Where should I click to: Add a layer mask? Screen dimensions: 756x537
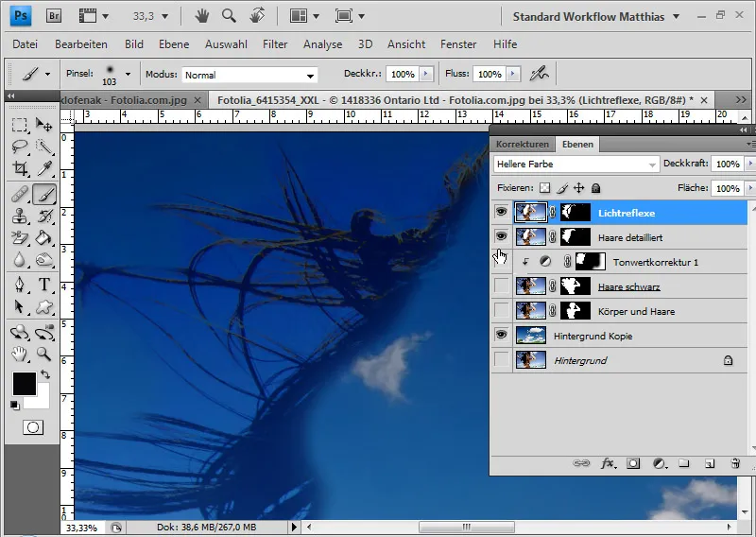pyautogui.click(x=633, y=463)
